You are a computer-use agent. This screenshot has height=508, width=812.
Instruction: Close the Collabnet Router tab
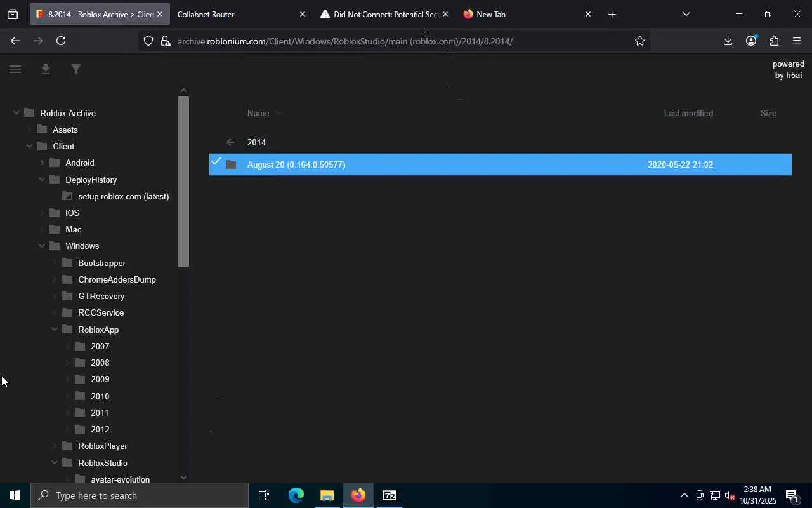[302, 14]
